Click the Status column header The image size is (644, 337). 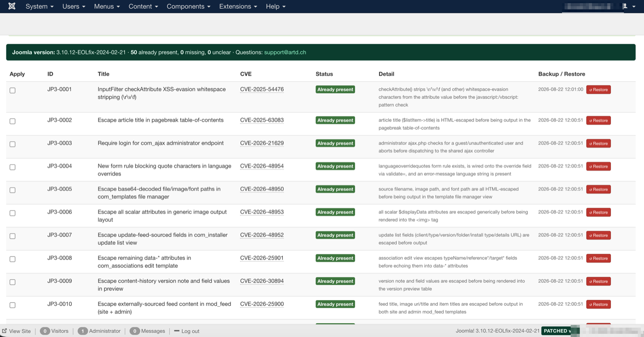(324, 74)
